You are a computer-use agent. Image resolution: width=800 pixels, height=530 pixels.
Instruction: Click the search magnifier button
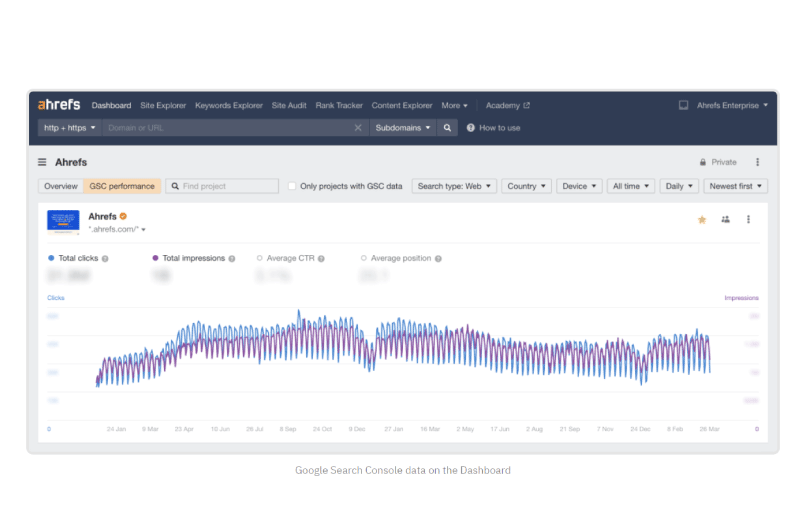click(x=447, y=128)
